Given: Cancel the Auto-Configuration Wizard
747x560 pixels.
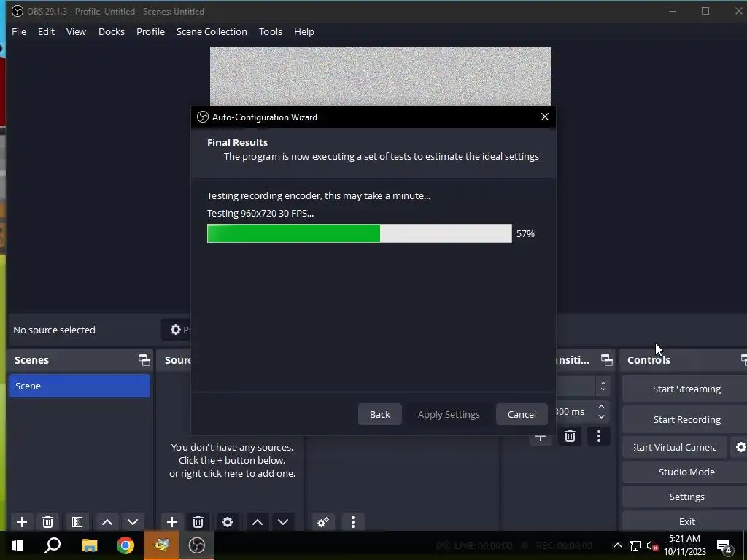Looking at the screenshot, I should click(x=522, y=414).
